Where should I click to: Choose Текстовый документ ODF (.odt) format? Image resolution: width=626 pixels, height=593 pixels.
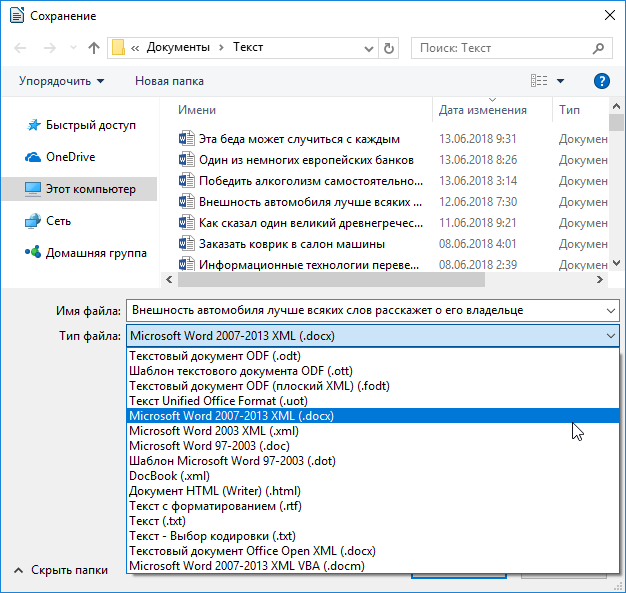(215, 356)
